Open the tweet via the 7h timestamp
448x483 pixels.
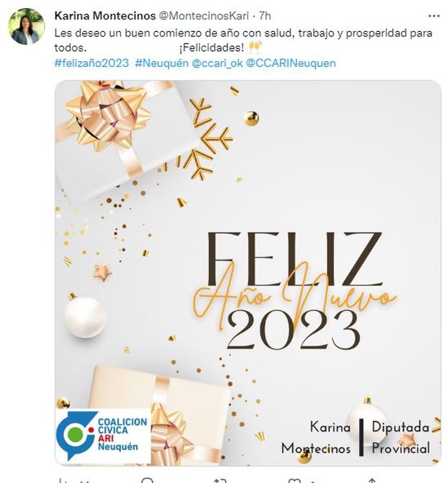(x=265, y=16)
